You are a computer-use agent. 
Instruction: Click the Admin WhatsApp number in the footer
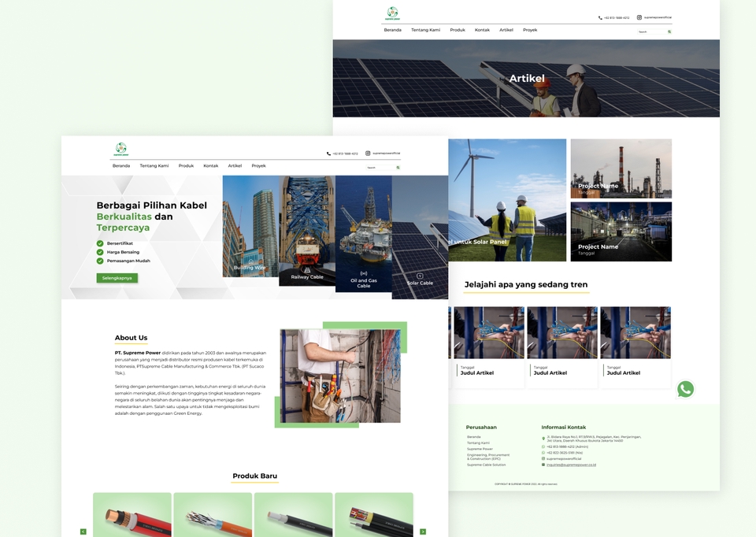[567, 447]
